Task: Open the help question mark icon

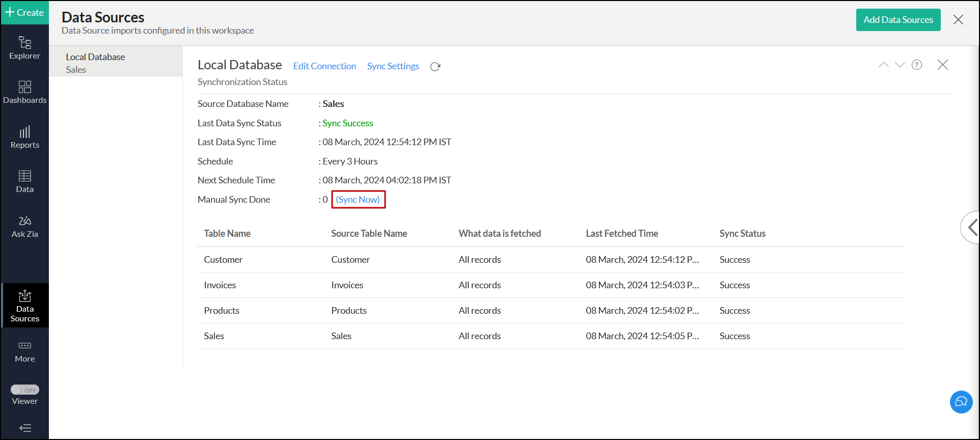Action: (917, 65)
